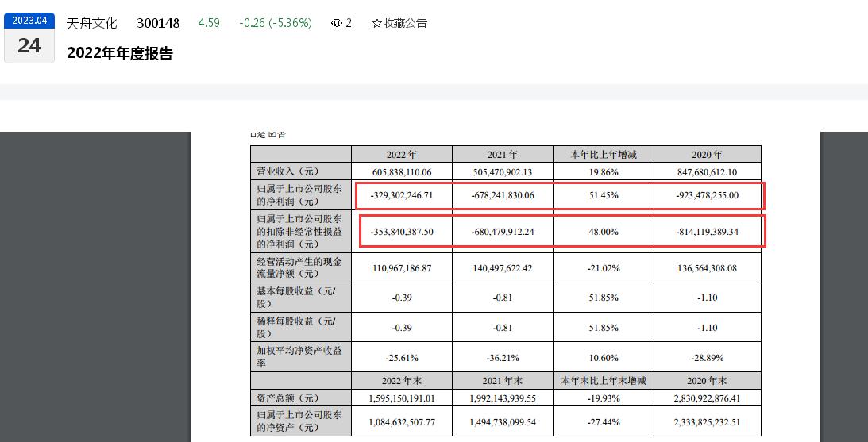Select the value -353,840,387.50
Screen dimensions: 868x442
[x=401, y=231]
